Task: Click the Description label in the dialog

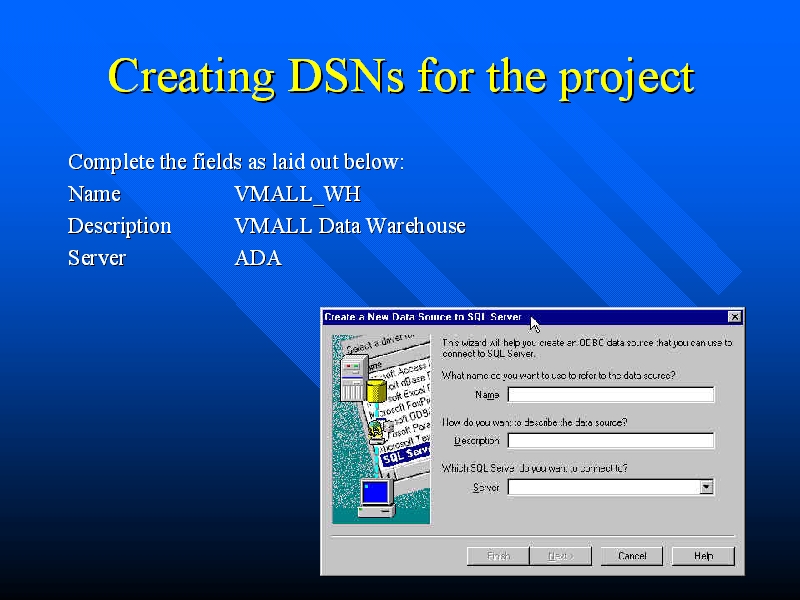Action: pyautogui.click(x=477, y=441)
